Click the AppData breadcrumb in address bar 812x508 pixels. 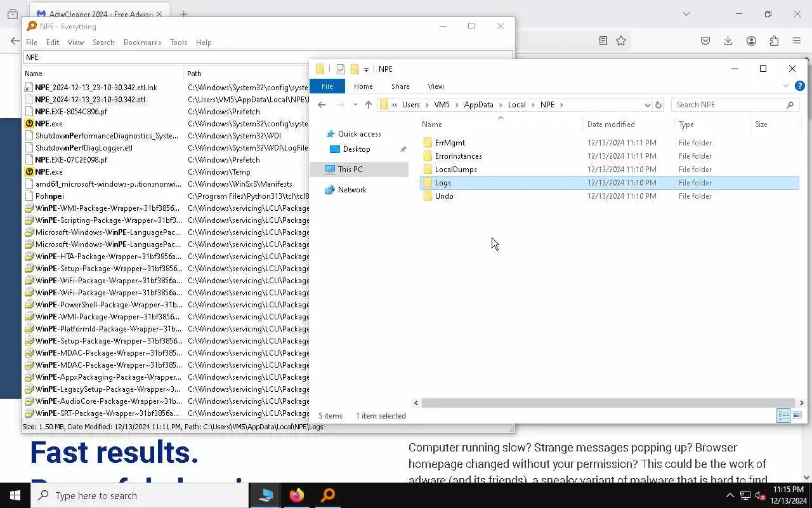pos(478,105)
